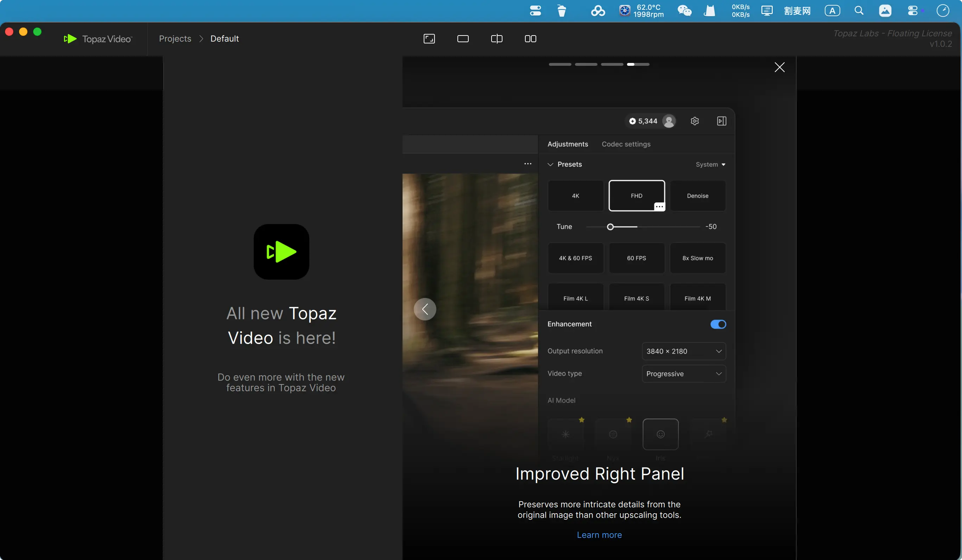Toggle the Enhancement switch
The width and height of the screenshot is (962, 560).
pos(718,324)
